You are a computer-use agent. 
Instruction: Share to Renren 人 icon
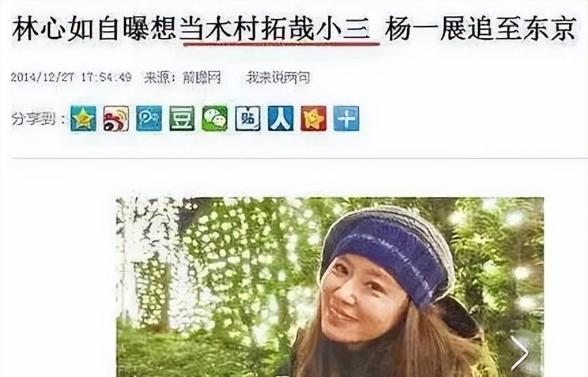pos(280,118)
